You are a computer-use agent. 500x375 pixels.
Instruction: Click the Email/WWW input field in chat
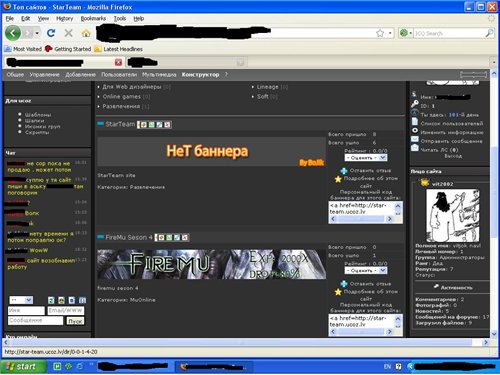click(66, 310)
